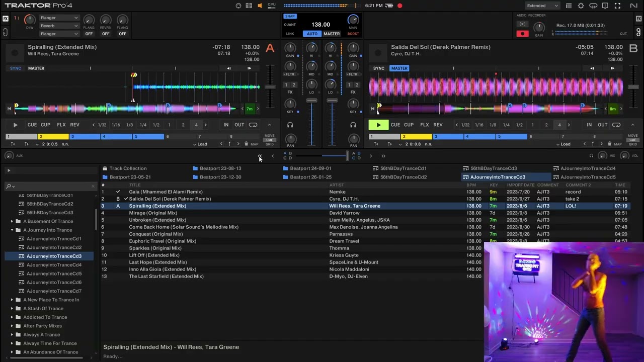Click channel A volume fader

312,102
